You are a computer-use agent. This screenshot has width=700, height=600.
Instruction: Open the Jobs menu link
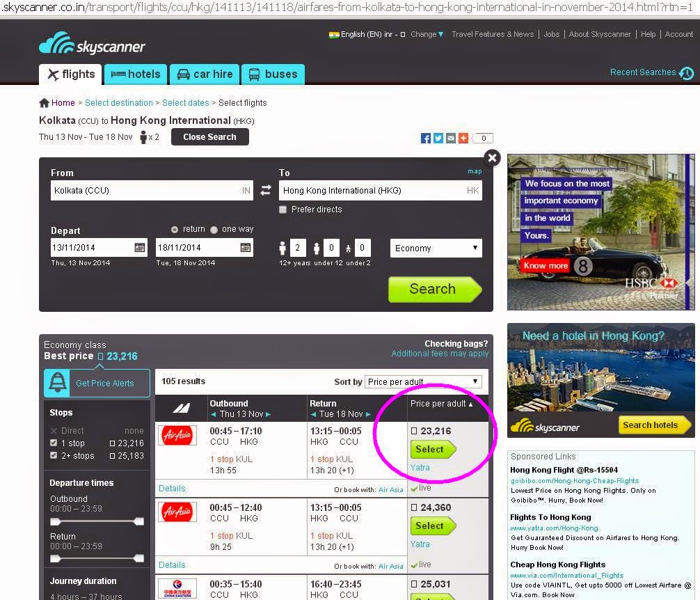point(552,34)
